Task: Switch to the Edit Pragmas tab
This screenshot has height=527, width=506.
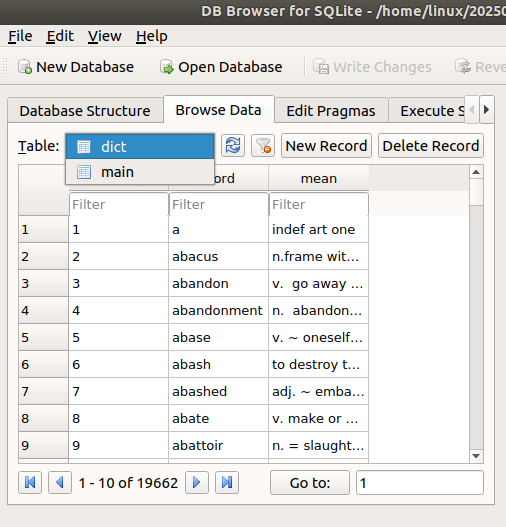Action: (x=331, y=111)
